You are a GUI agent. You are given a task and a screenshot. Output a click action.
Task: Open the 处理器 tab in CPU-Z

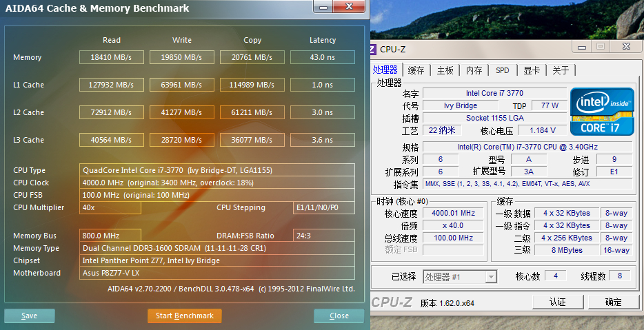[x=385, y=70]
